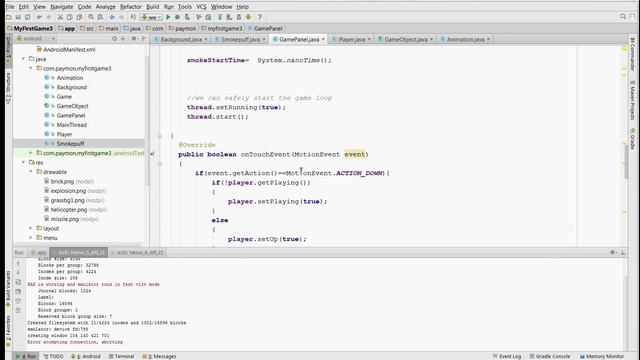Click the editor vertical scrollbar thumb
Screen dimensions: 640x360
(626, 162)
